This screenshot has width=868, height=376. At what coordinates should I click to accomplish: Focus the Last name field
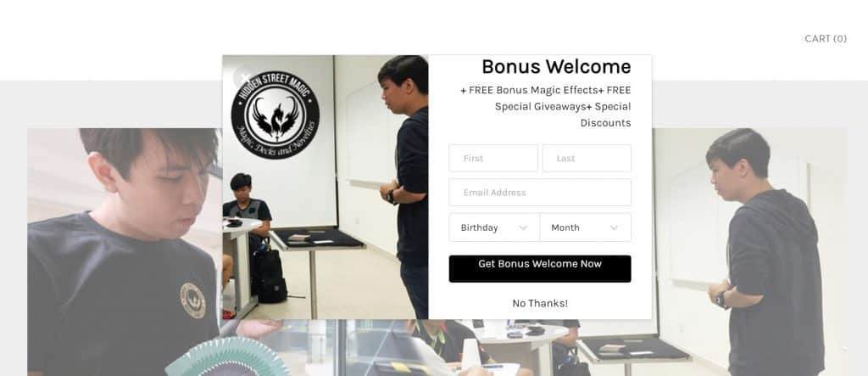(x=587, y=158)
